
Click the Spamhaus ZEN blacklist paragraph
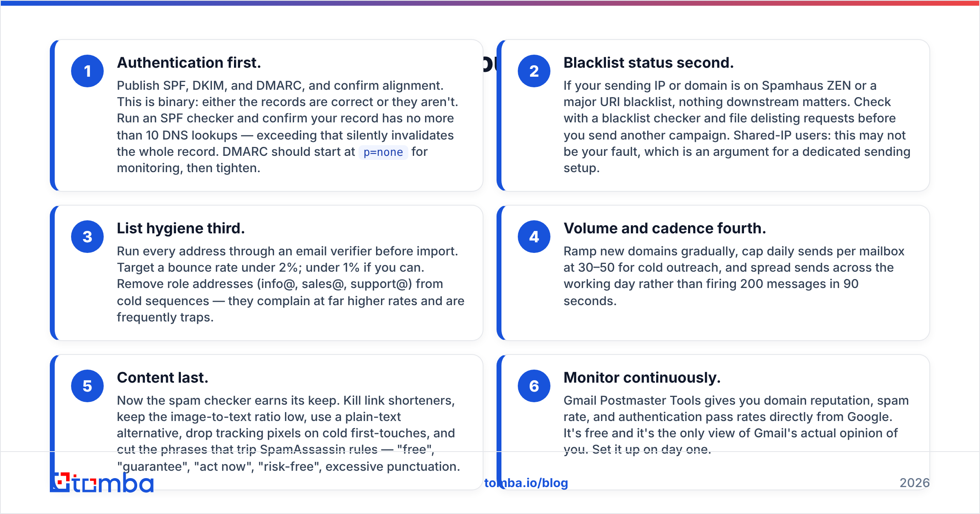tap(737, 126)
